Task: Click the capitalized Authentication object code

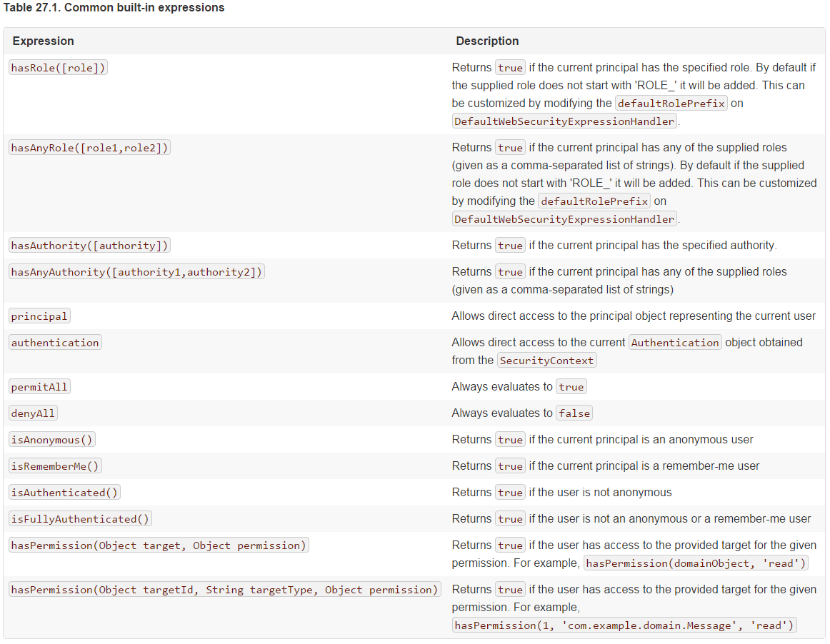Action: tap(675, 343)
